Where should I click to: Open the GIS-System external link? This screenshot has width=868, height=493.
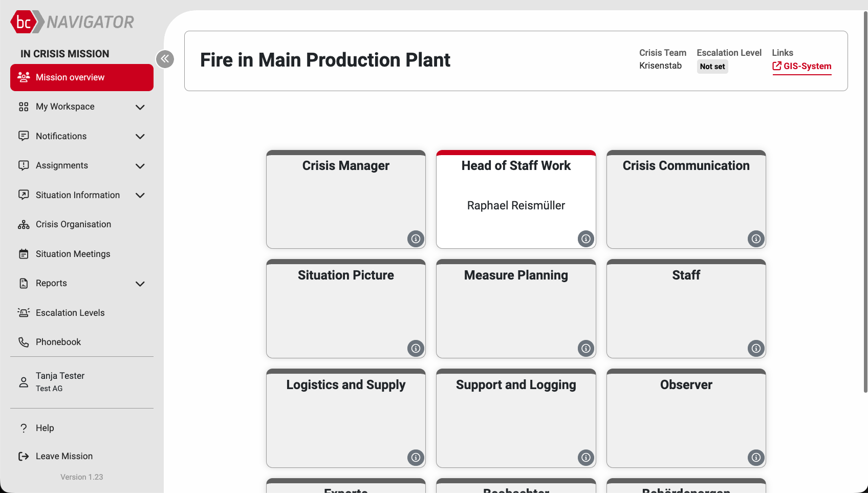pyautogui.click(x=801, y=66)
